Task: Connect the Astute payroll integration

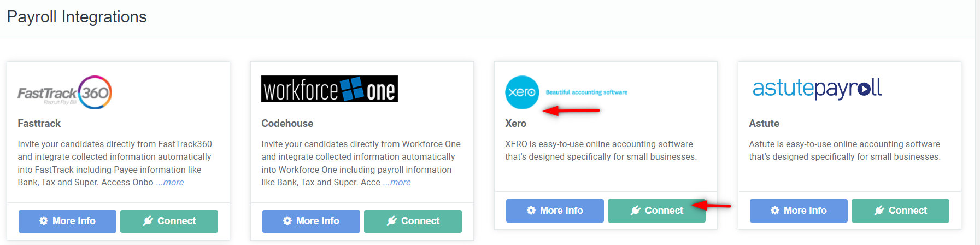Action: coord(900,211)
